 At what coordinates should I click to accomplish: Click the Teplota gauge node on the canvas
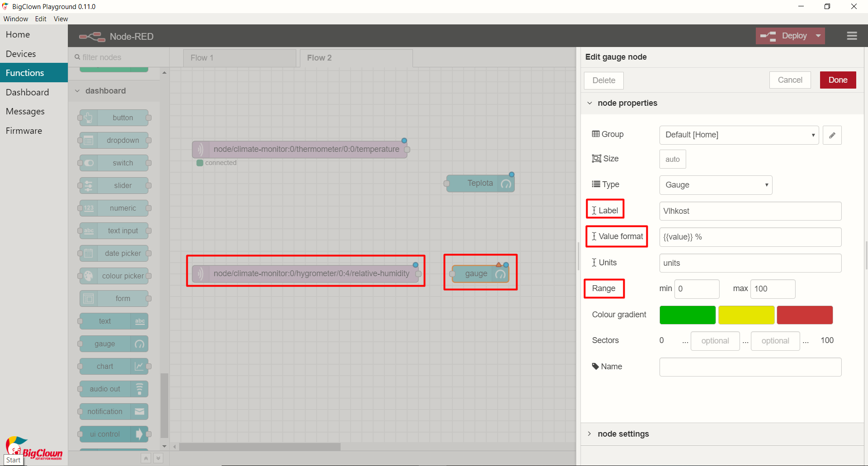point(480,183)
